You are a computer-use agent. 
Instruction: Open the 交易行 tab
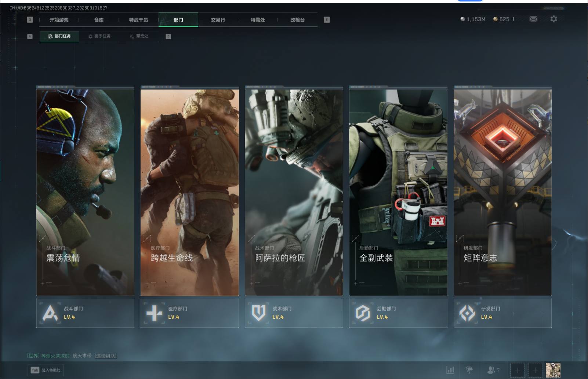click(x=218, y=20)
